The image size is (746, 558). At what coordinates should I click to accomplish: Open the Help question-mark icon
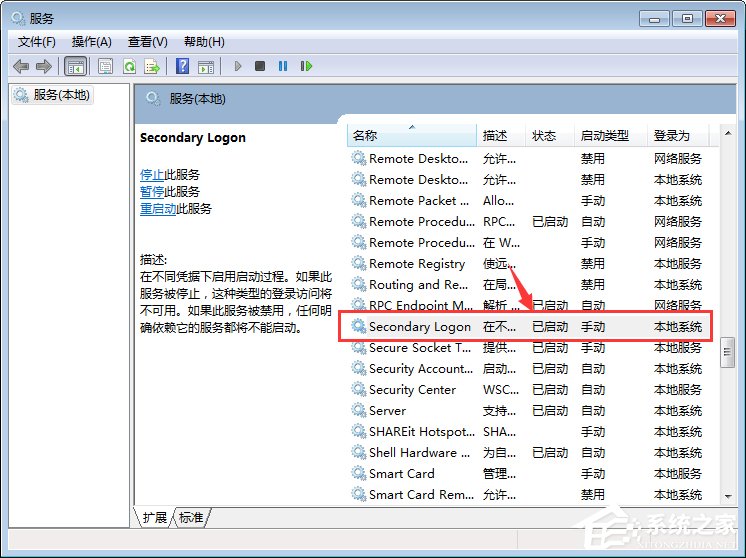[183, 66]
